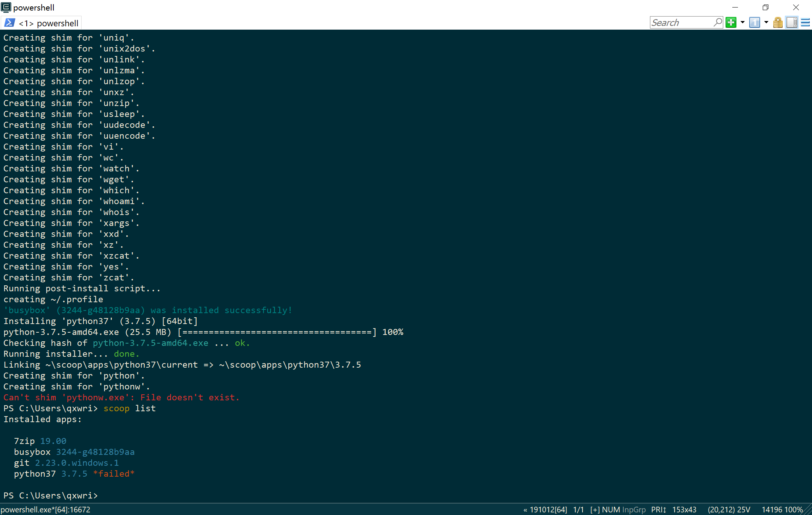Select the active console '1' button
This screenshot has width=812, height=515.
coord(754,22)
